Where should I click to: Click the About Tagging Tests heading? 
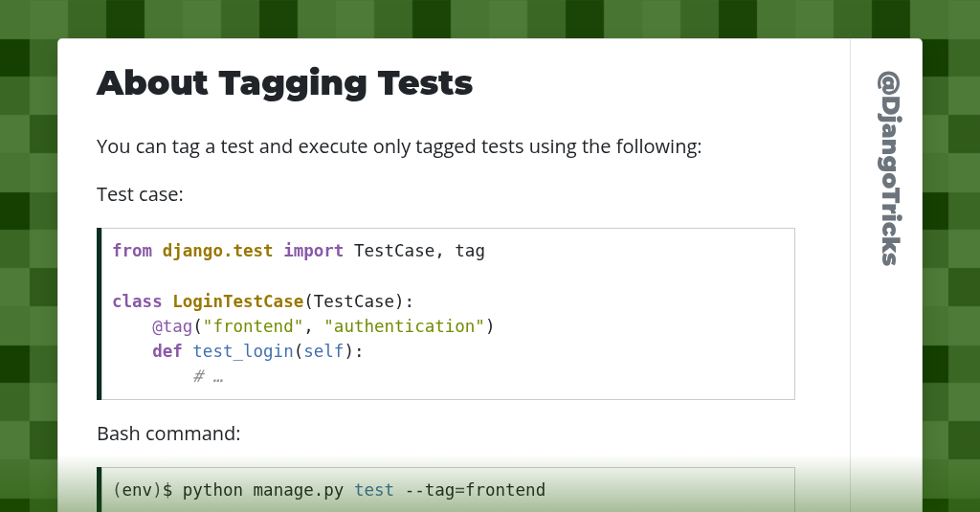(284, 84)
